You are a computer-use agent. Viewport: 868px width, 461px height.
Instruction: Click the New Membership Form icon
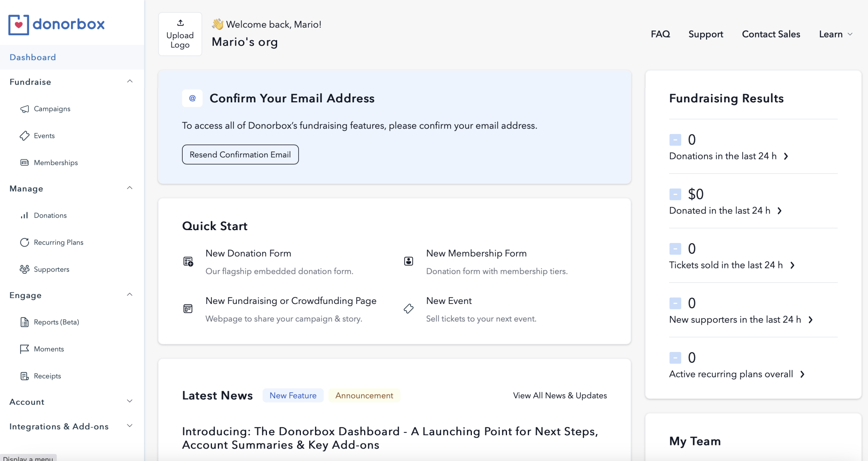pyautogui.click(x=409, y=261)
